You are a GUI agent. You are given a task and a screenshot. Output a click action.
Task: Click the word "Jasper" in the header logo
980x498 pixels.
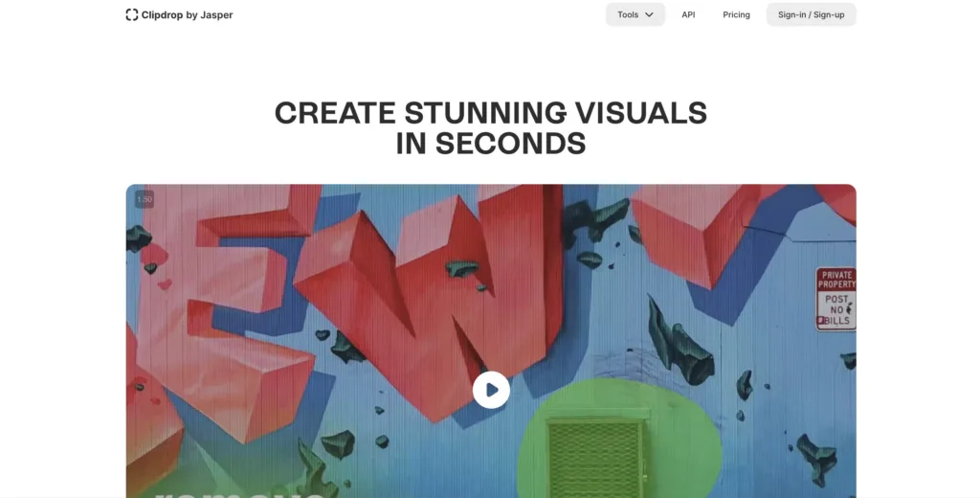(216, 15)
